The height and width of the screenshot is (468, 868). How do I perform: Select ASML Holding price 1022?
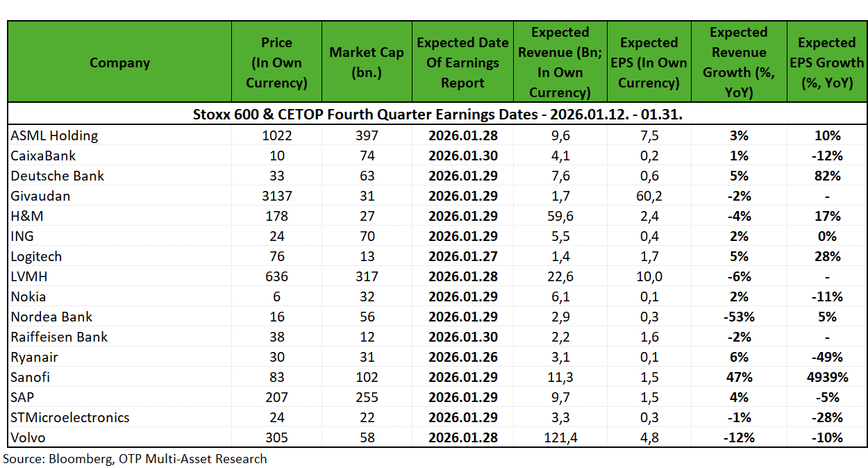click(276, 135)
